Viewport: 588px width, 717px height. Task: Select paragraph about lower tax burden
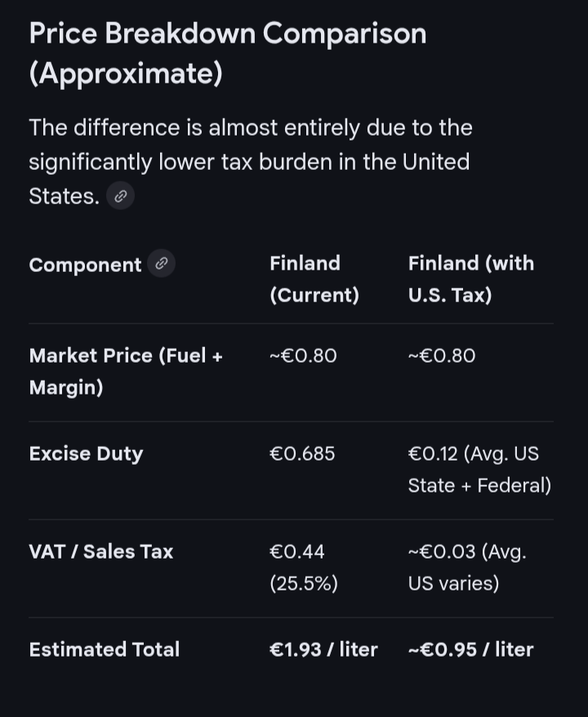[x=251, y=162]
